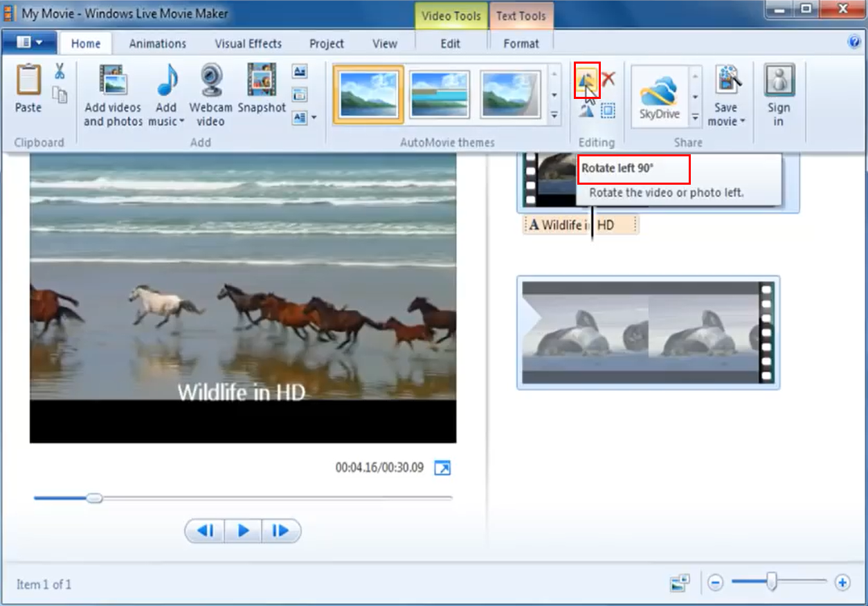Add a caption with middle small icon

click(x=300, y=95)
